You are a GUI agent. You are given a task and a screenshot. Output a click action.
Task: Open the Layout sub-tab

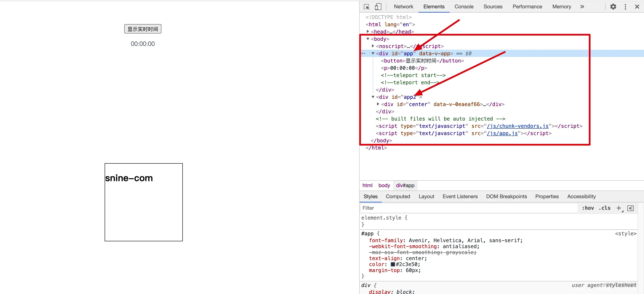coord(426,196)
